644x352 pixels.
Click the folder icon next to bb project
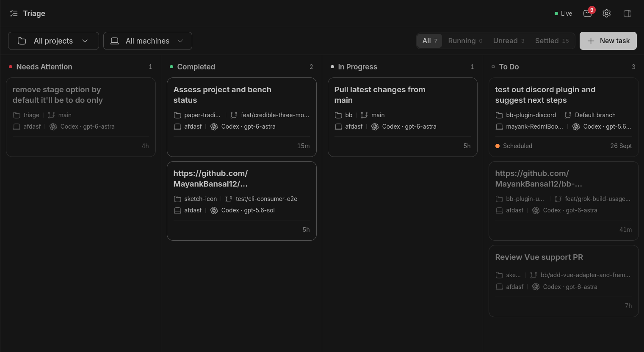click(338, 115)
